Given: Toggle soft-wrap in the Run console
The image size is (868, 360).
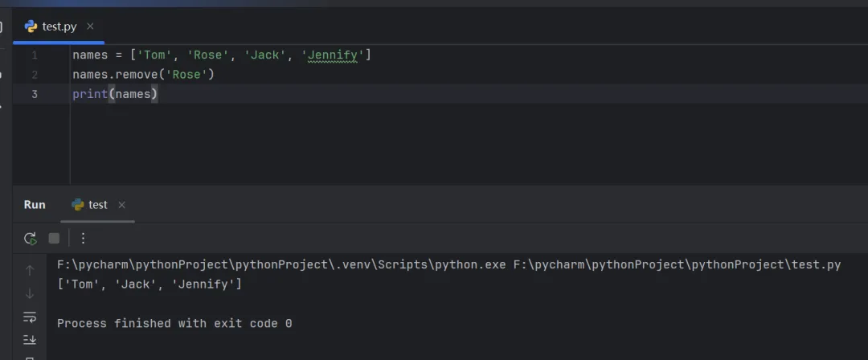Looking at the screenshot, I should (x=30, y=317).
